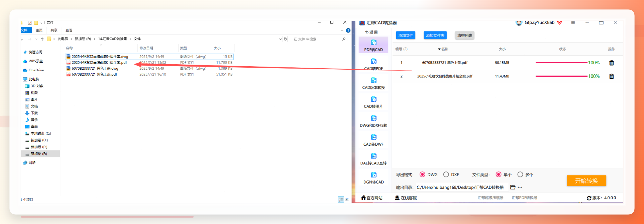Select CAD版本转换 in converter sidebar
The height and width of the screenshot is (224, 644).
(373, 83)
